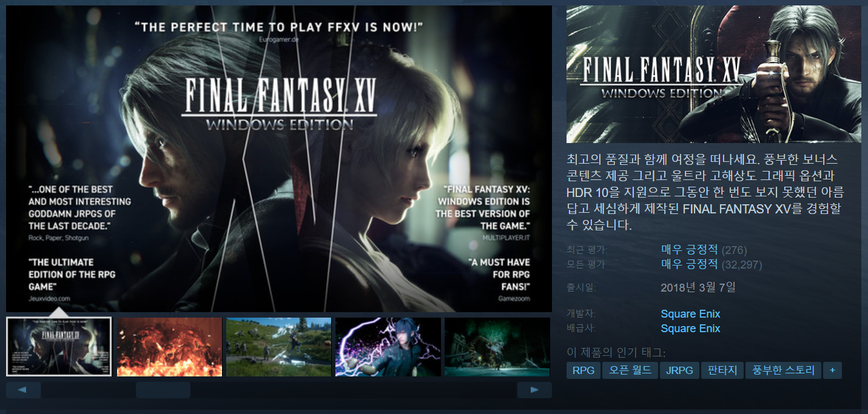
Task: Click the release date 2018년 3월 7일
Action: click(x=698, y=287)
